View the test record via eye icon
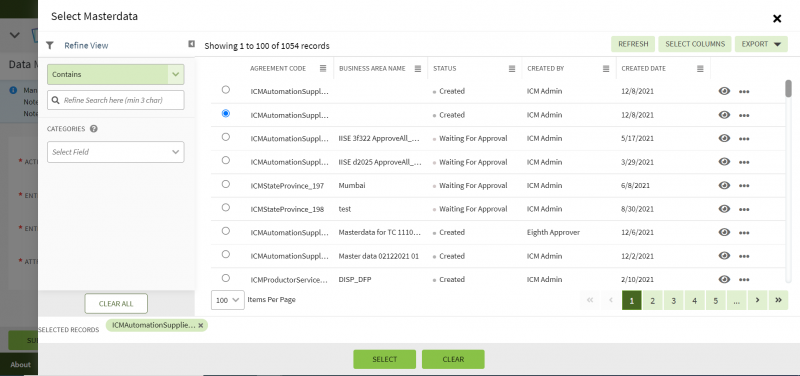This screenshot has height=376, width=800. tap(724, 209)
